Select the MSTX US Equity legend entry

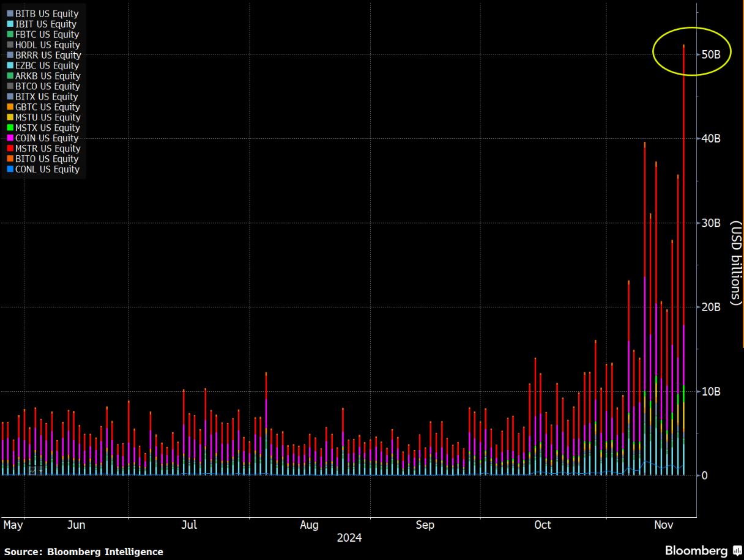point(47,128)
